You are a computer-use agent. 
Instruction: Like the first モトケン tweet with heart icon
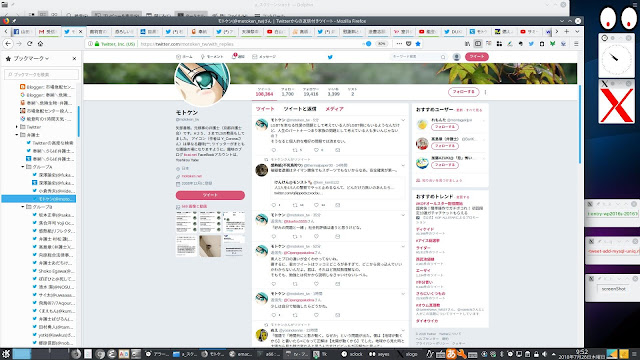316,150
